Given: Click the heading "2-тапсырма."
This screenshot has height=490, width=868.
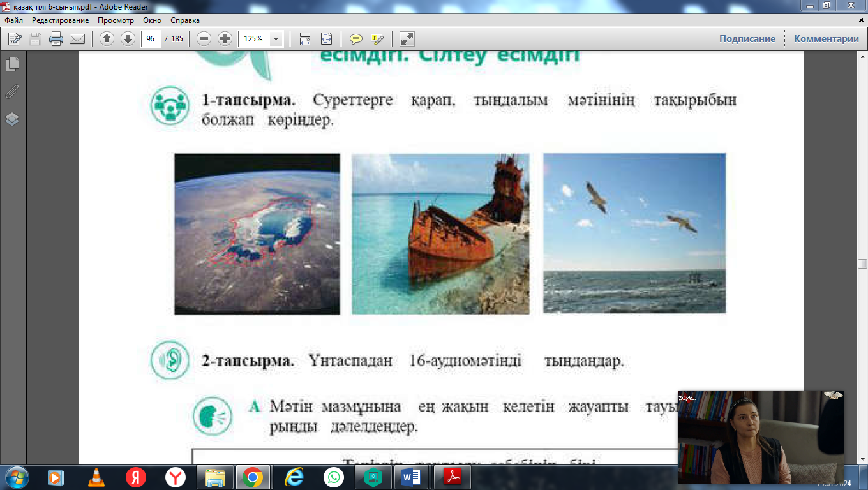Looking at the screenshot, I should 248,362.
